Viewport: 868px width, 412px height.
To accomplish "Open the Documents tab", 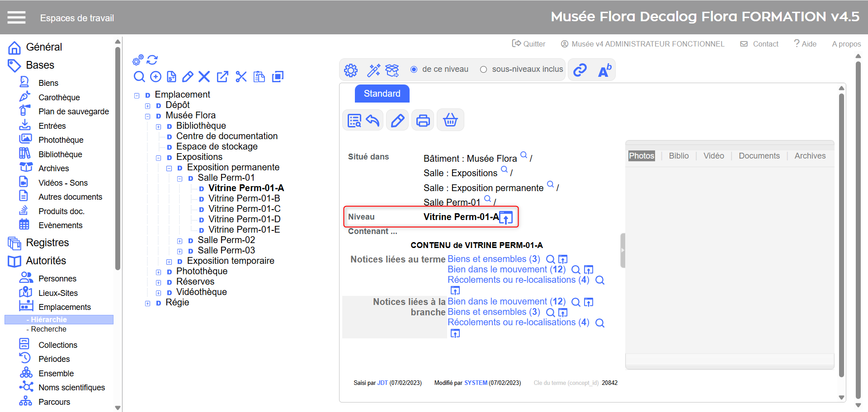I will 759,156.
